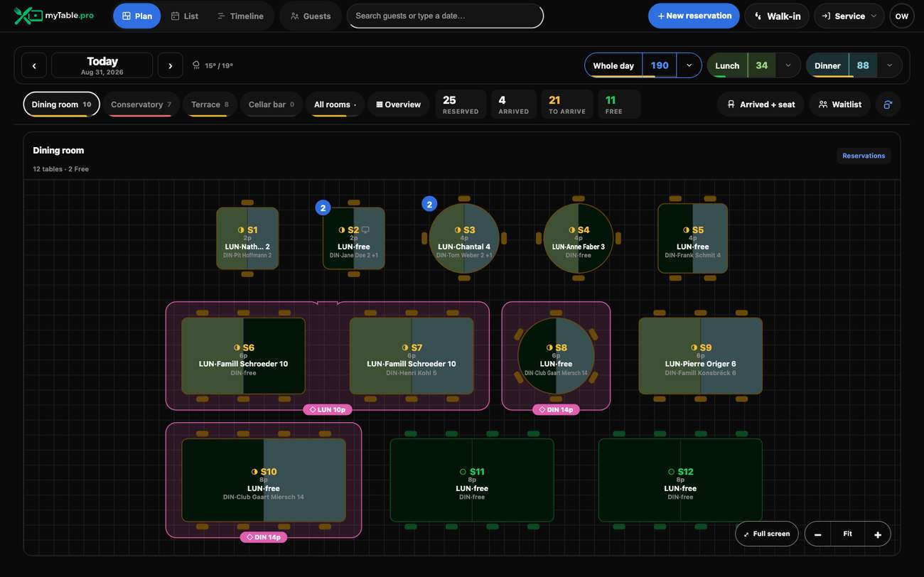Focus the guest search field
The height and width of the screenshot is (577, 924).
tap(445, 16)
